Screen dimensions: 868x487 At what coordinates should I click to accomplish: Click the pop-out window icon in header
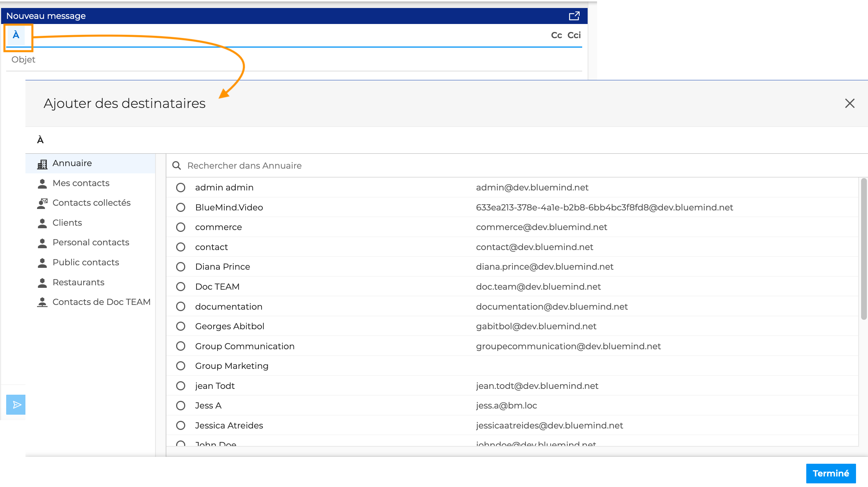tap(574, 16)
